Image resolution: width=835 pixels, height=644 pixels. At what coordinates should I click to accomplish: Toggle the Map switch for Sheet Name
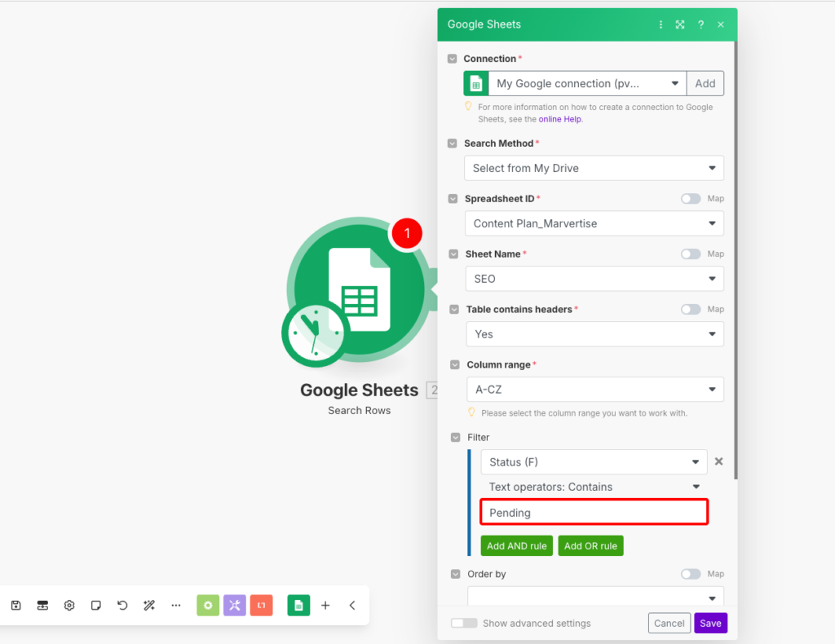(x=691, y=254)
